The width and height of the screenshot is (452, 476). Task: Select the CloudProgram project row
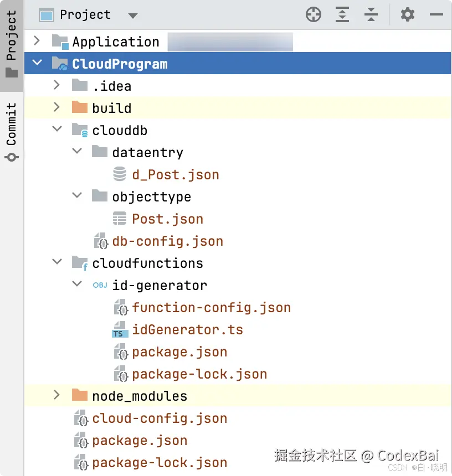(238, 63)
